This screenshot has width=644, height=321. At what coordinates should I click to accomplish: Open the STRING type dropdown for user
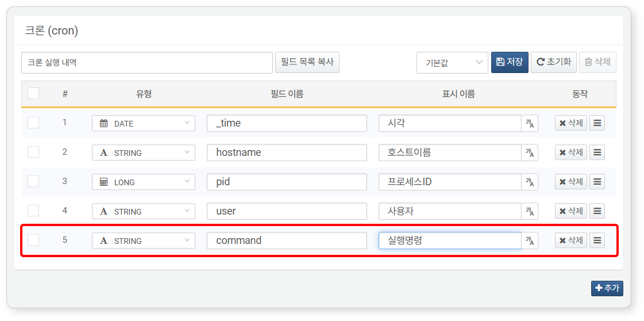click(x=144, y=212)
